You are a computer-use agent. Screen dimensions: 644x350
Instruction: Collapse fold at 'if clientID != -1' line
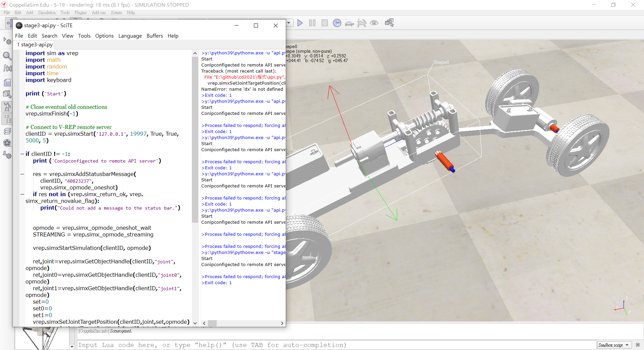[x=22, y=154]
